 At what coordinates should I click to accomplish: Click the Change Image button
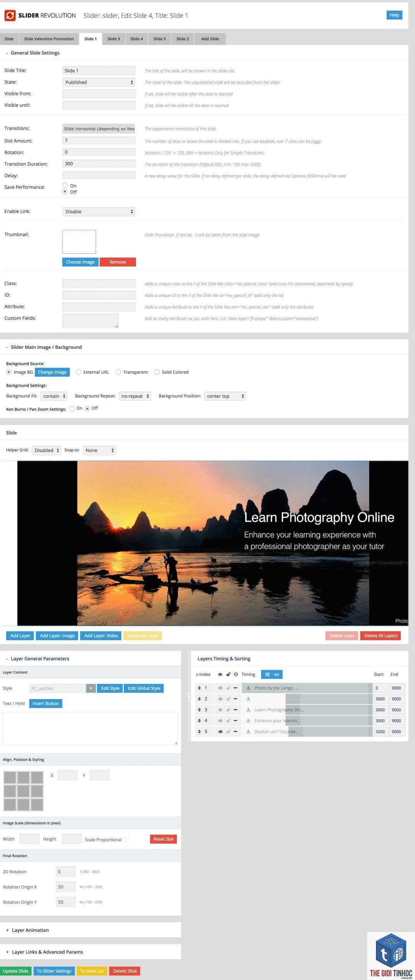[x=52, y=372]
